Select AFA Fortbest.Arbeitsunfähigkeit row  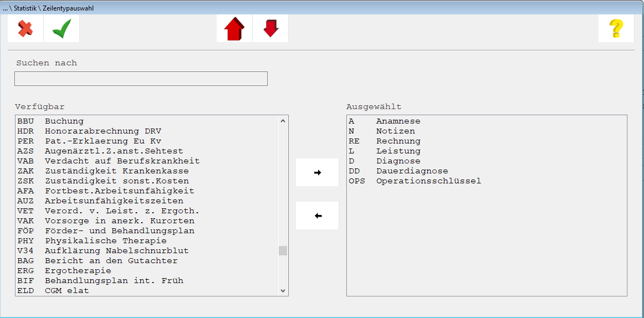[x=147, y=191]
